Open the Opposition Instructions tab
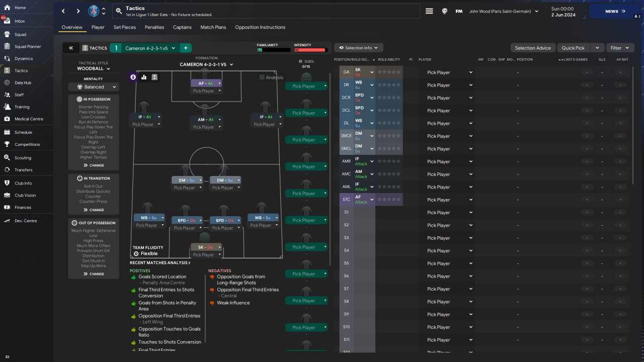The image size is (644, 362). point(260,27)
